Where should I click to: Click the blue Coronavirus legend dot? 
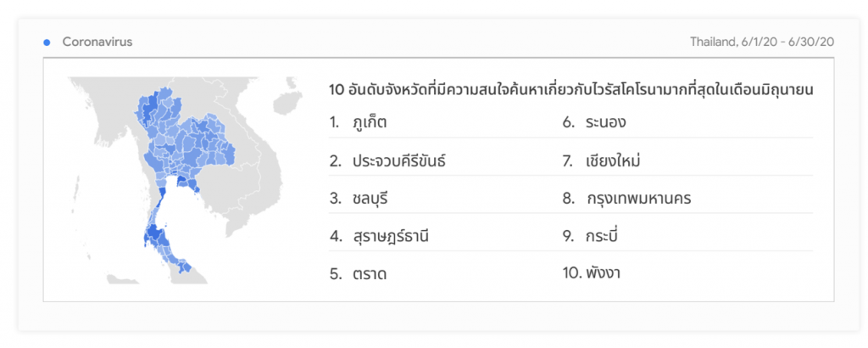[x=47, y=42]
